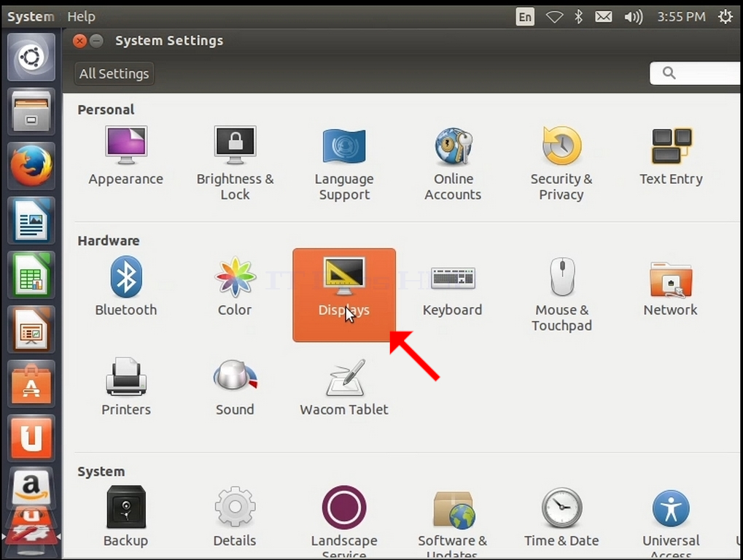
Task: Open Details settings
Action: [x=235, y=516]
